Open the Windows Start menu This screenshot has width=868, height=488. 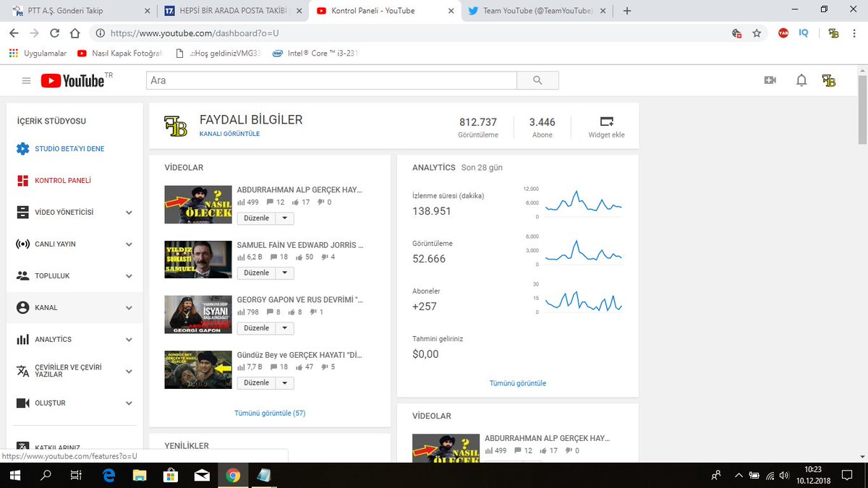coord(14,475)
